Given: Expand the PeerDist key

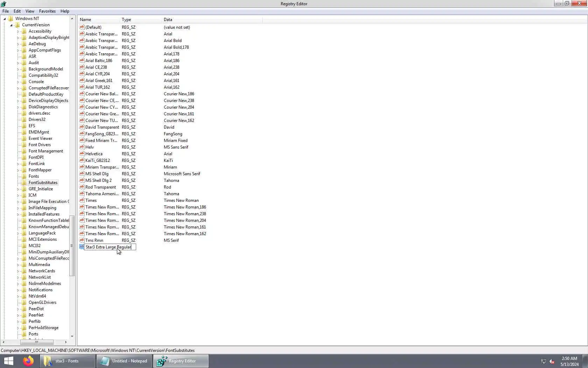Looking at the screenshot, I should [18, 309].
